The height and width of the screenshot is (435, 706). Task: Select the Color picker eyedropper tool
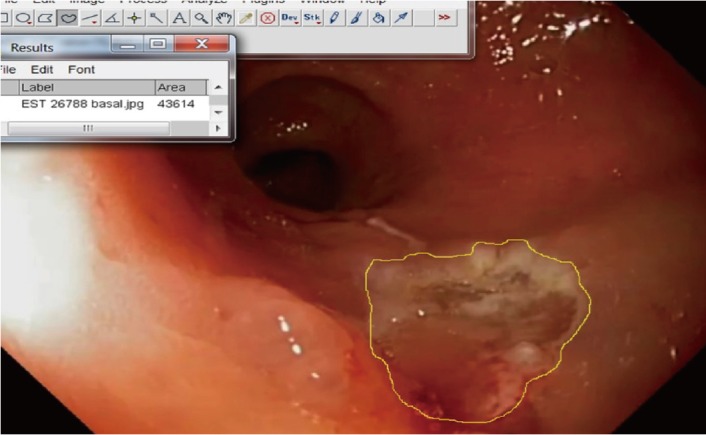[x=246, y=18]
